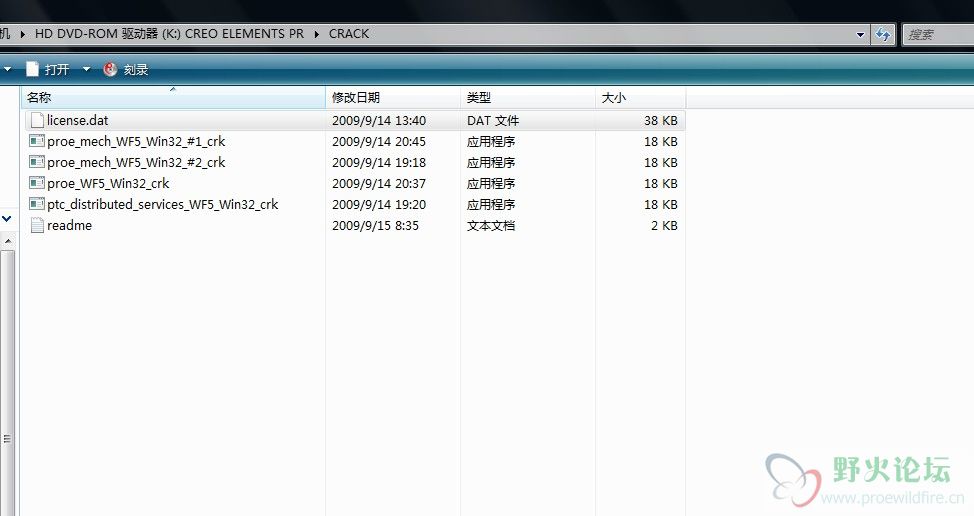Click the left pane scrollbar up arrow
Viewport: 974px width, 516px height.
pyautogui.click(x=7, y=241)
